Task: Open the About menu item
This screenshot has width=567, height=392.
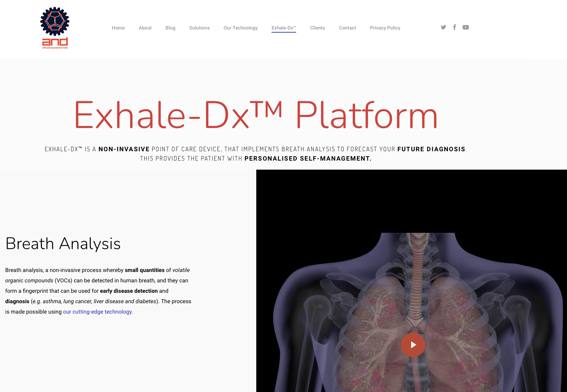Action: pos(145,28)
